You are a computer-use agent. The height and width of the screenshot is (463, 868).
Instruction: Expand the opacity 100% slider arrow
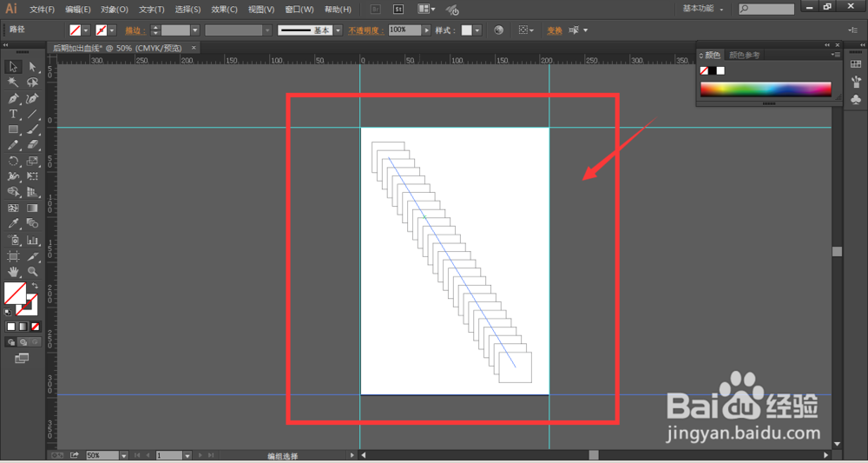tap(426, 30)
